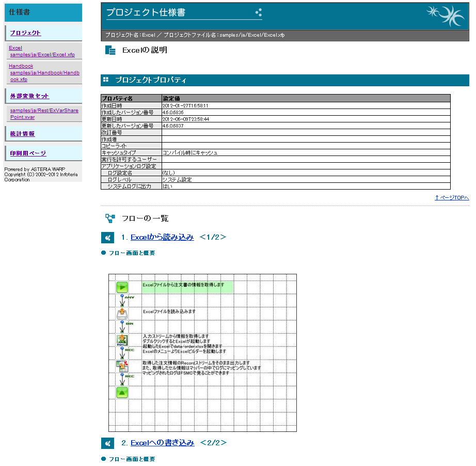This screenshot has width=476, height=466.
Task: Open the 'Excel samples/ja/Excel/Excel.xfp' sidebar link
Action: pyautogui.click(x=42, y=51)
